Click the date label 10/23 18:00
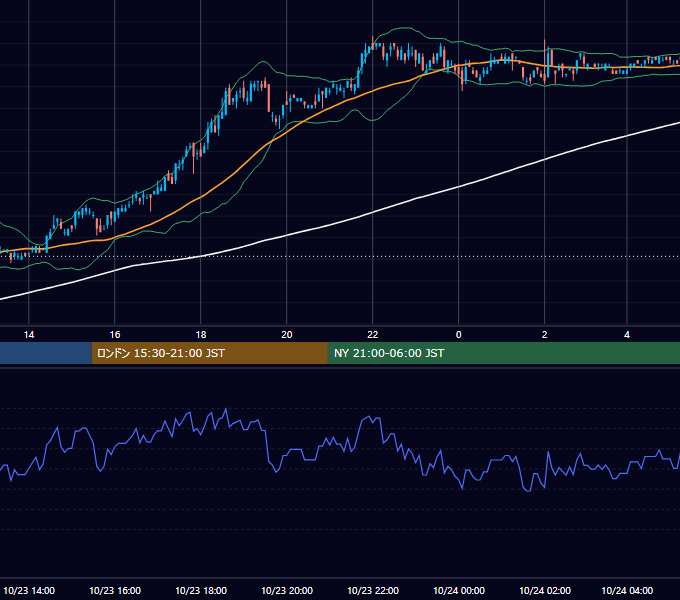Viewport: 680px width, 600px height. [x=201, y=590]
